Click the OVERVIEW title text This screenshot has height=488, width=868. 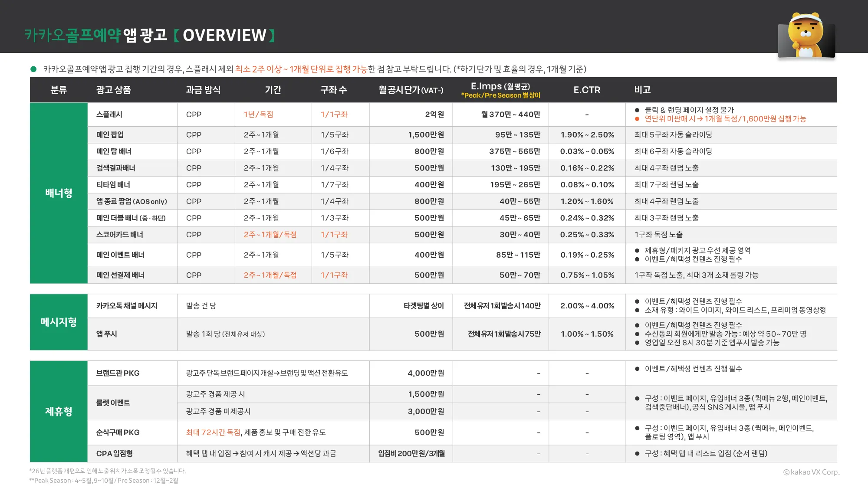(224, 35)
